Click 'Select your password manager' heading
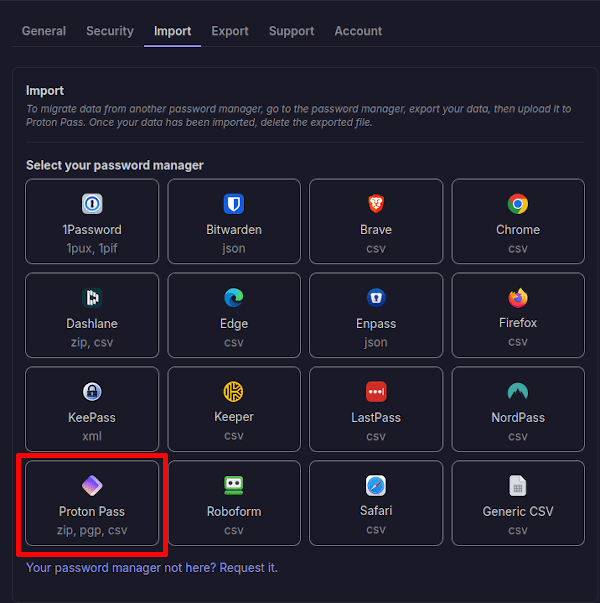 click(x=115, y=165)
